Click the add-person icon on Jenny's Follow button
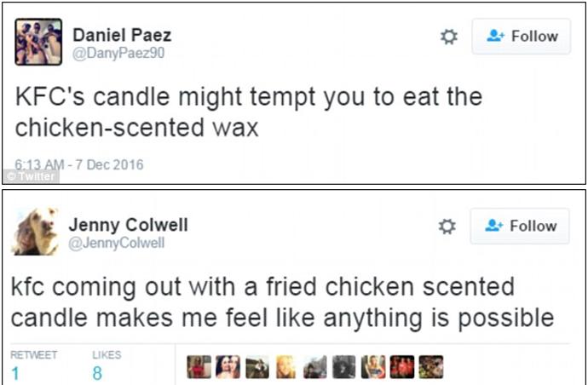This screenshot has width=588, height=385. pos(495,227)
